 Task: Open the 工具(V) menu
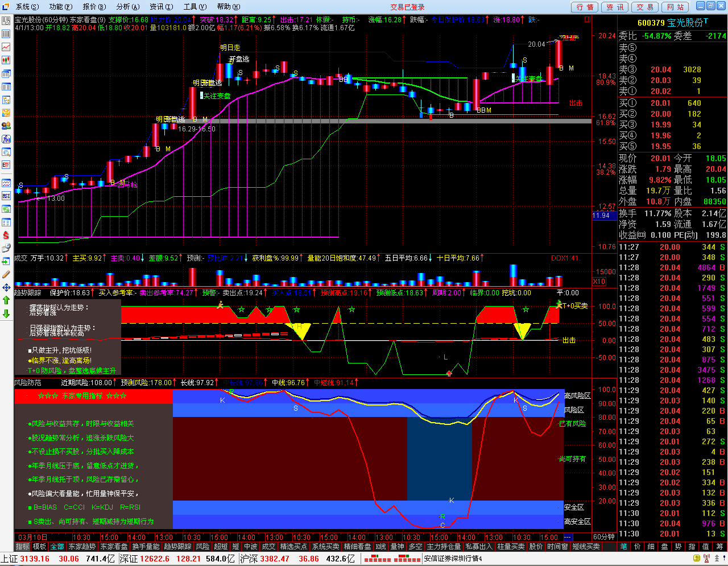195,7
